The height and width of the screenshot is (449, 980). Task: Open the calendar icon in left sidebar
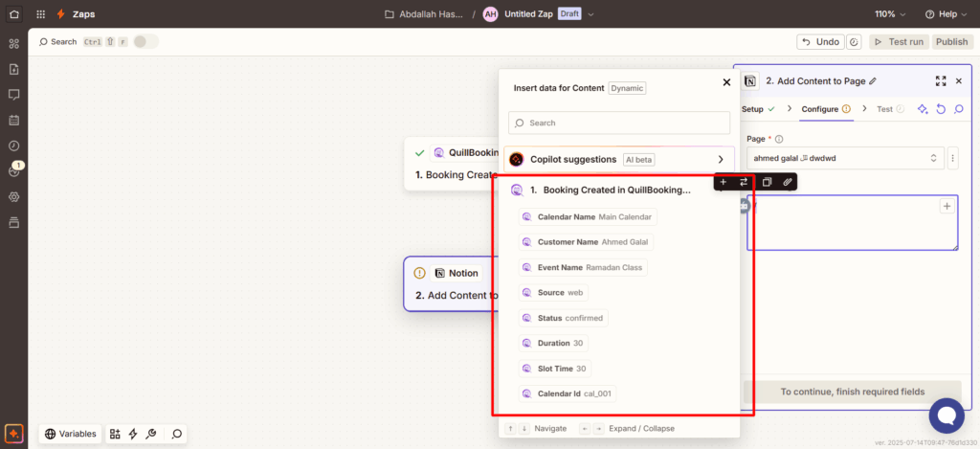tap(13, 120)
